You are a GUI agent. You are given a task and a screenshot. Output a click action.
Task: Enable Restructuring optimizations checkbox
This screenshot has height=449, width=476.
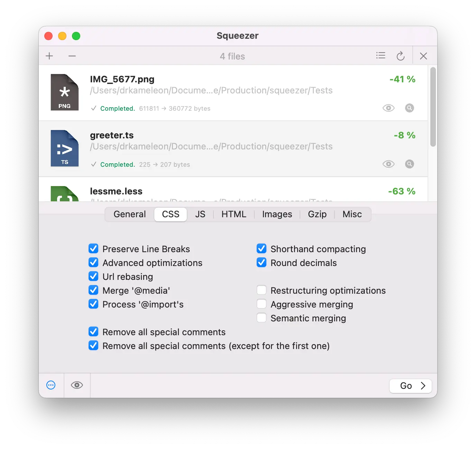(x=262, y=290)
